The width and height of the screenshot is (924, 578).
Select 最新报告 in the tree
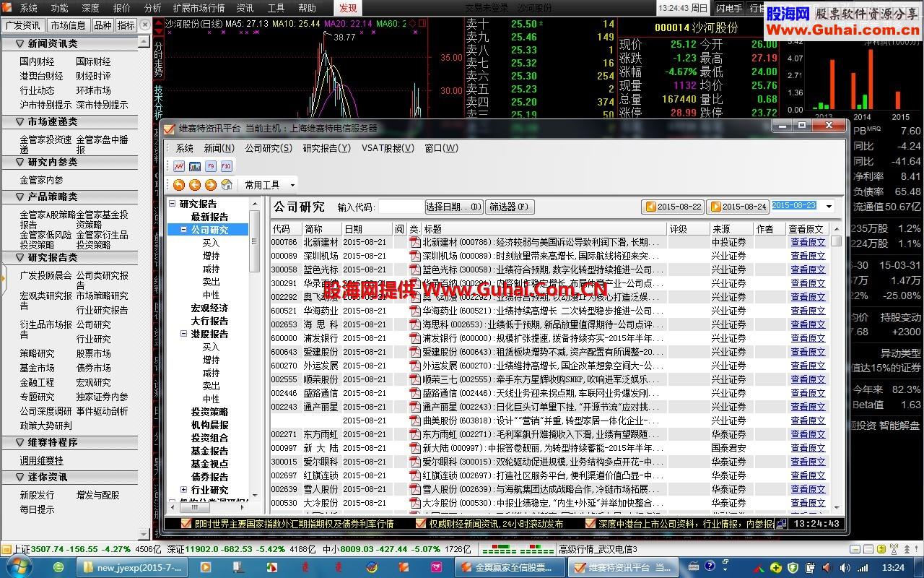pos(209,217)
